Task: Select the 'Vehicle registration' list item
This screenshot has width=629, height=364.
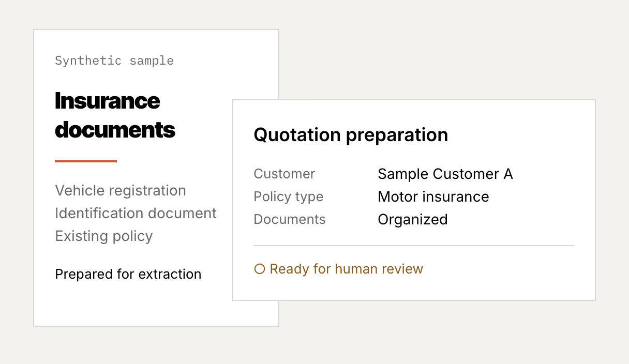Action: (x=121, y=191)
